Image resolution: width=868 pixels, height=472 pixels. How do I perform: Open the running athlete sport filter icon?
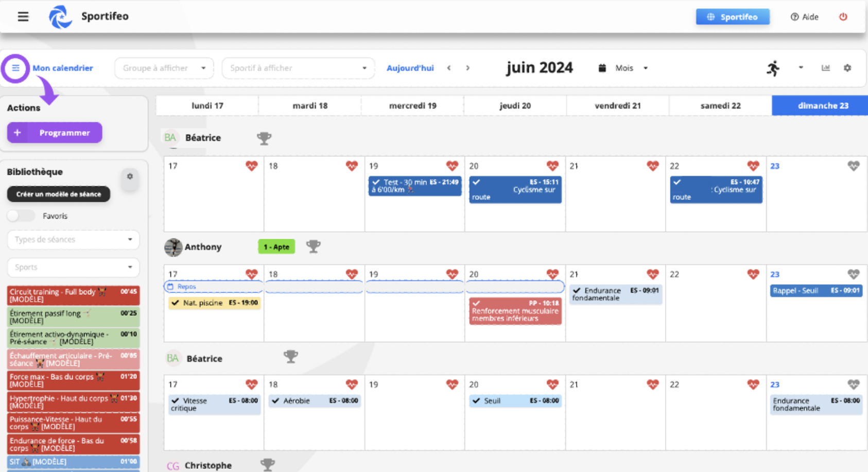773,68
